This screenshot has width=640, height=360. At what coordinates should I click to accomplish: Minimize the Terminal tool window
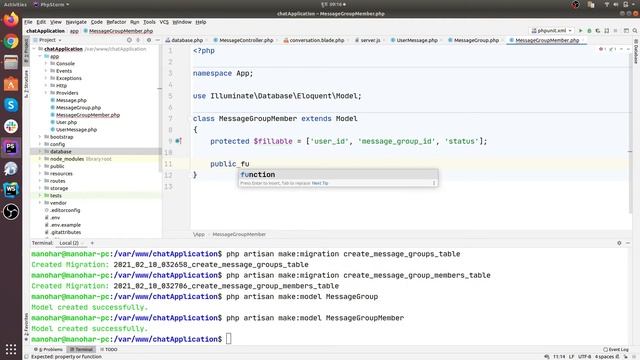628,243
